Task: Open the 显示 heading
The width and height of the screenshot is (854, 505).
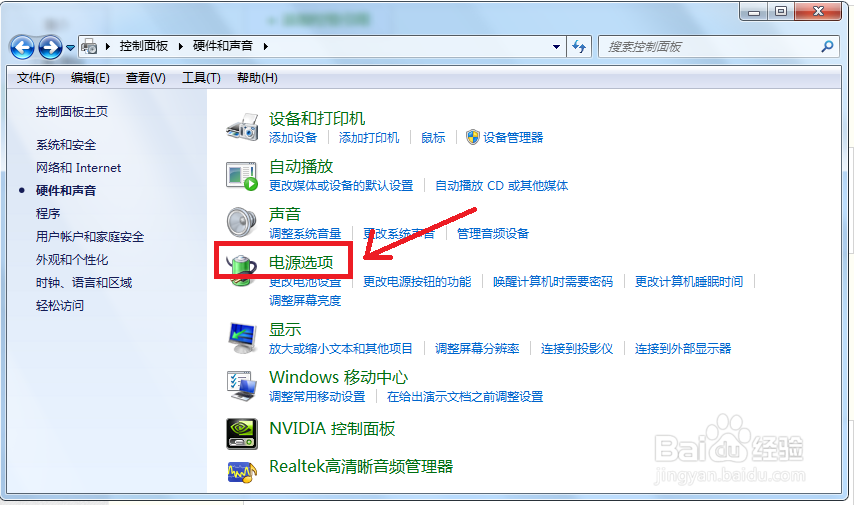Action: [x=285, y=330]
